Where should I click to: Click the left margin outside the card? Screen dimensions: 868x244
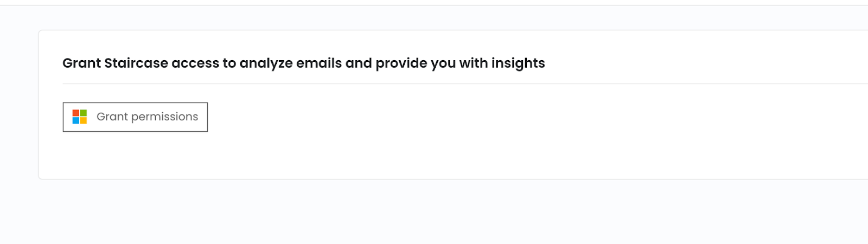coord(18,108)
